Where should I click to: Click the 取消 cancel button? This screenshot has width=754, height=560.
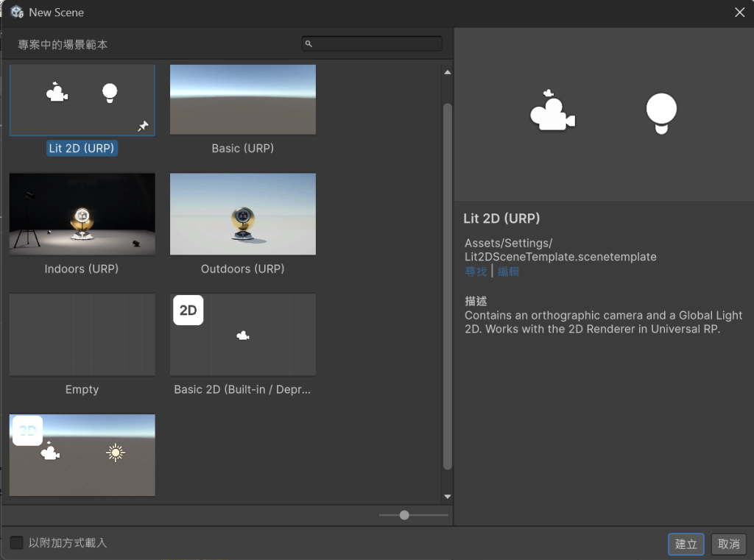[x=728, y=544]
